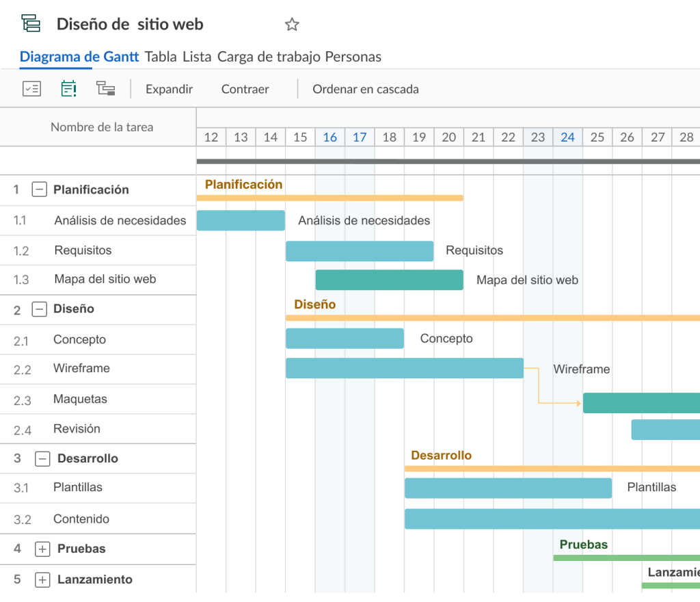
Task: Toggle the star to favorite the project
Action: coord(292,24)
